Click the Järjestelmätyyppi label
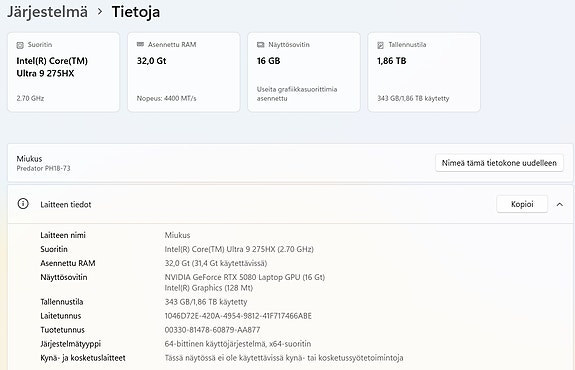Image resolution: width=575 pixels, height=370 pixels. tap(70, 344)
